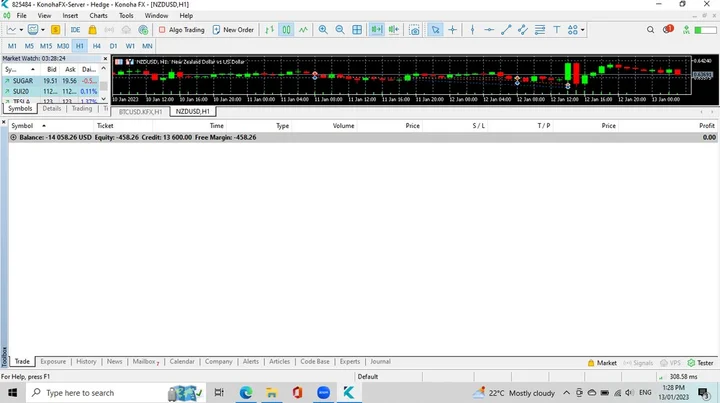Select the MN timeframe
Viewport: 720px width, 403px height.
coord(147,46)
